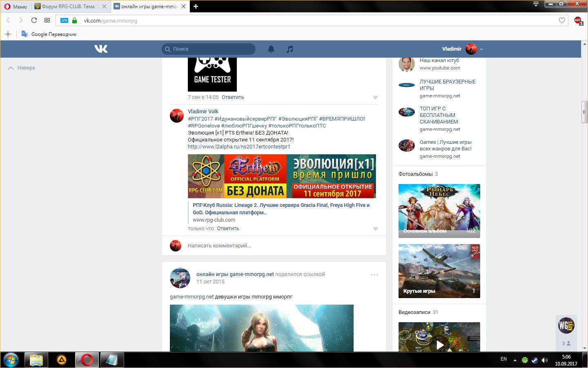Open Speed Dial start page

click(47, 20)
